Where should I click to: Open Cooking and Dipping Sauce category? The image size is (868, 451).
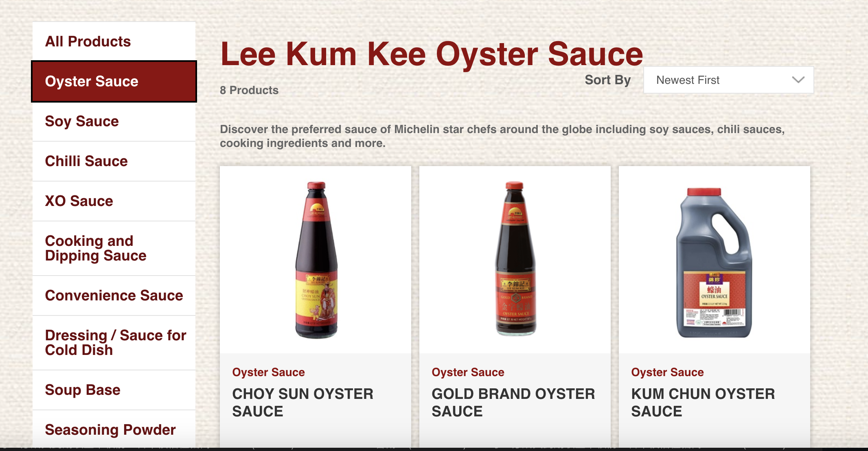[114, 248]
